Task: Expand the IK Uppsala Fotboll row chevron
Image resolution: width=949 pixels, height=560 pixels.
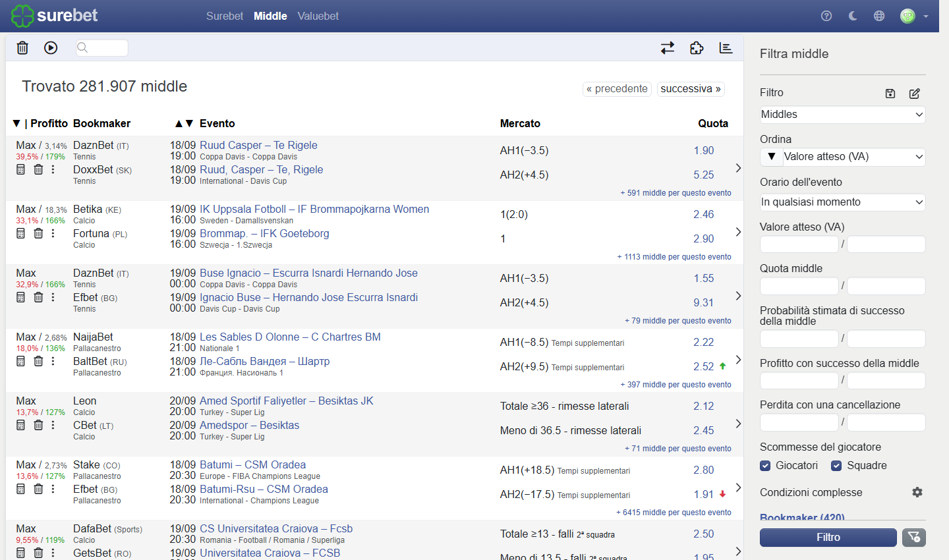Action: [738, 232]
